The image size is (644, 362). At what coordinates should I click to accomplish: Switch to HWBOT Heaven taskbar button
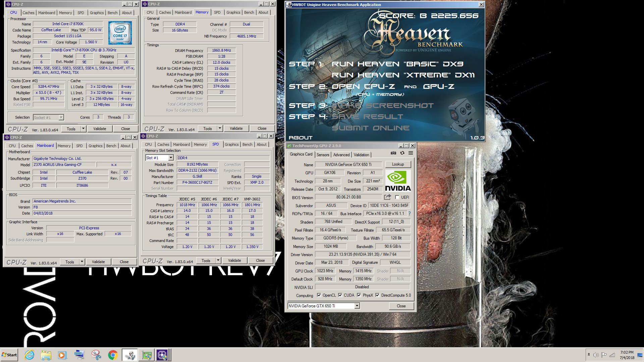point(130,355)
